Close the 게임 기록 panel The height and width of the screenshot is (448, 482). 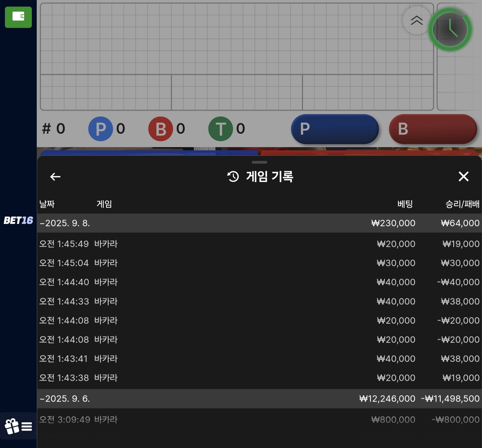pos(463,176)
